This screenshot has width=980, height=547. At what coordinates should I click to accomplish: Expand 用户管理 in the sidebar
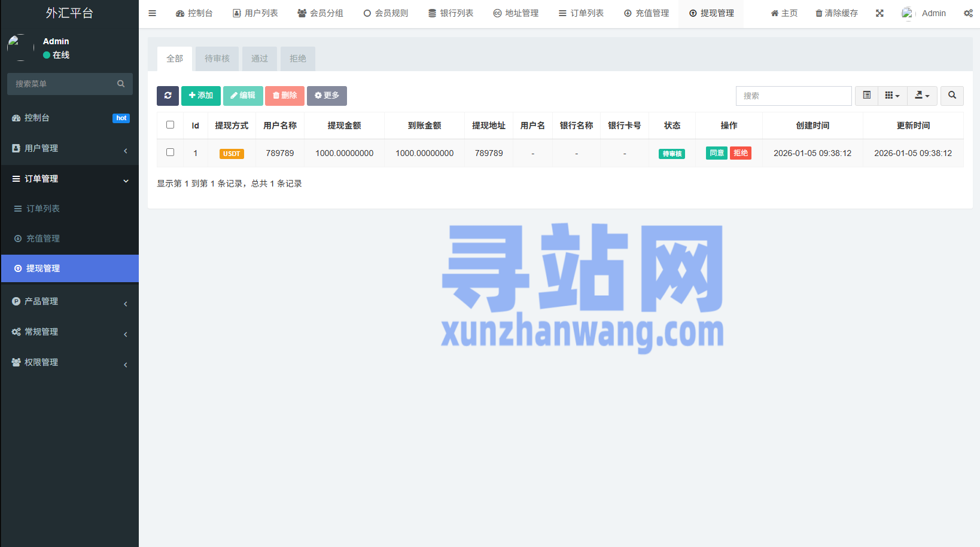[69, 148]
